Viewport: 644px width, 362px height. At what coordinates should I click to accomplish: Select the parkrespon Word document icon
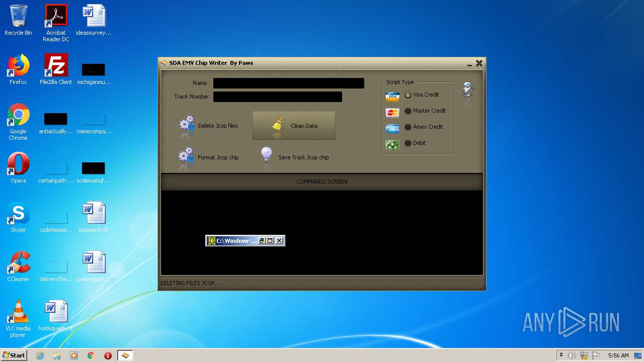tap(94, 266)
